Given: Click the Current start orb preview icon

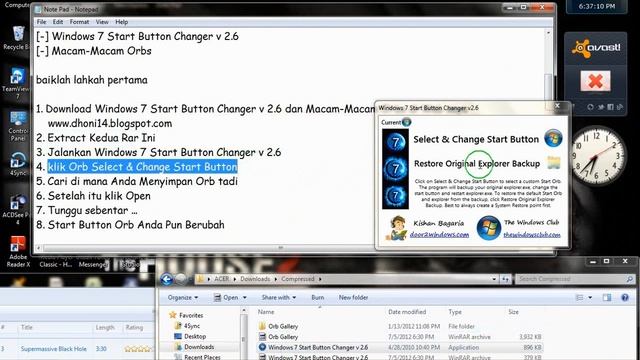Looking at the screenshot, I should tap(407, 122).
